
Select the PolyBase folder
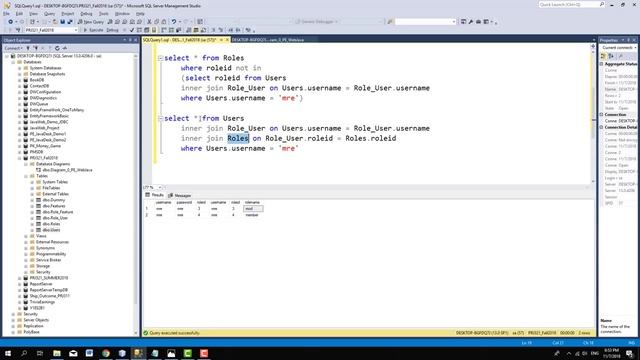click(x=31, y=332)
